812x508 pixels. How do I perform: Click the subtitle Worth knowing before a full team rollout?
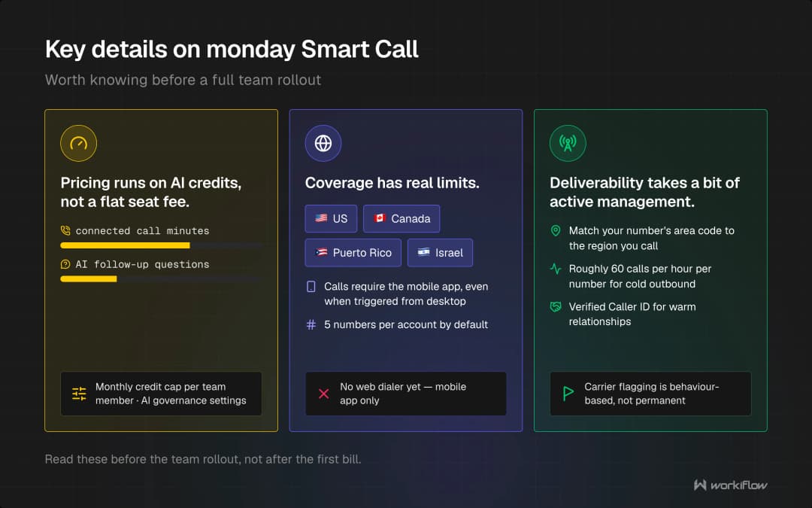pos(183,80)
